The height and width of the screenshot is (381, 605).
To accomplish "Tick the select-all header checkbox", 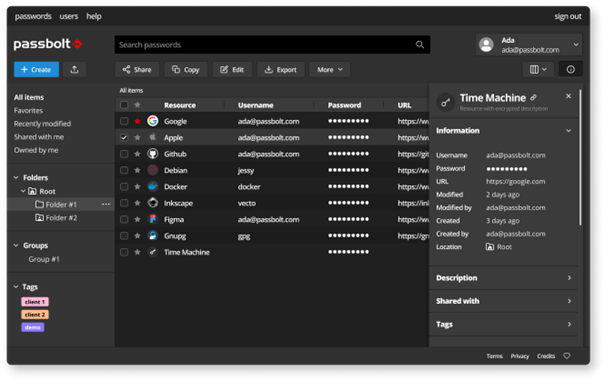I will 124,105.
